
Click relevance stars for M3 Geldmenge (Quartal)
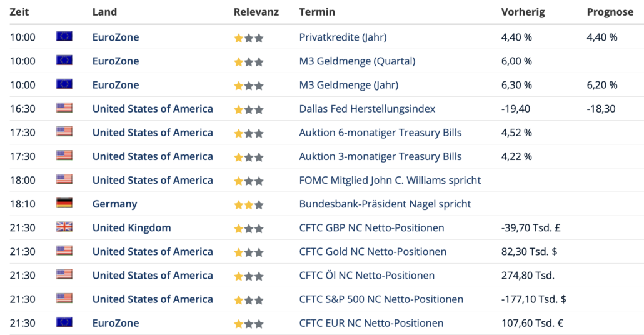(248, 62)
